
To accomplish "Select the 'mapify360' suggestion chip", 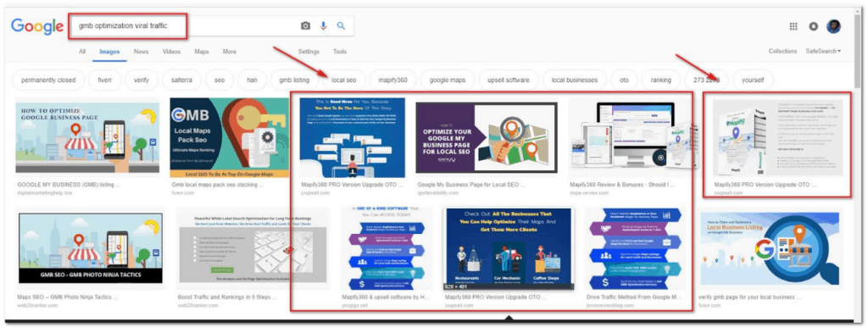I will pyautogui.click(x=393, y=81).
